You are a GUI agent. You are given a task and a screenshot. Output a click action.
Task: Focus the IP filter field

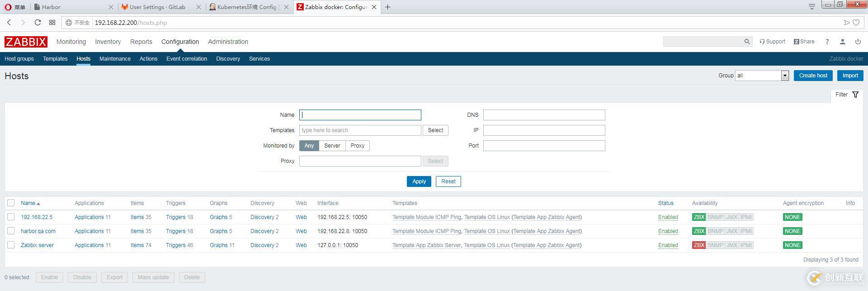(544, 130)
